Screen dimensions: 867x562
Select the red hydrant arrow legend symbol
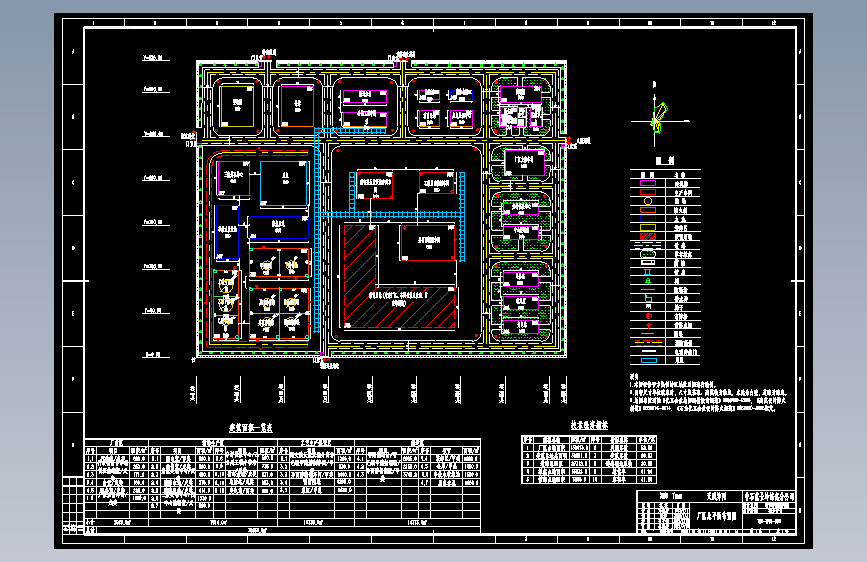tap(649, 325)
